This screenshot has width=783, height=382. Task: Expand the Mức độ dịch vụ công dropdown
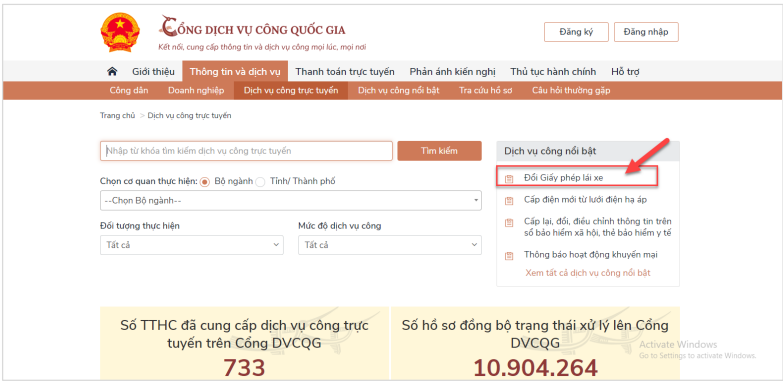click(390, 245)
